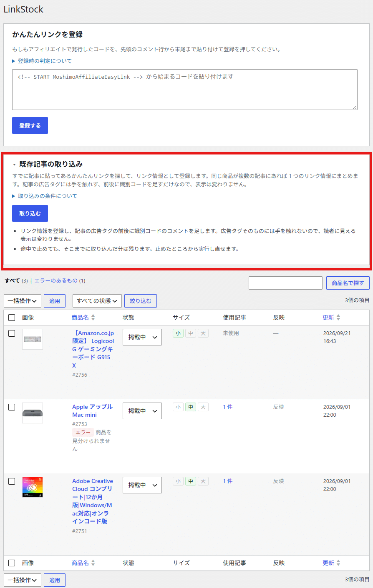Focus the product name search field

(x=285, y=283)
